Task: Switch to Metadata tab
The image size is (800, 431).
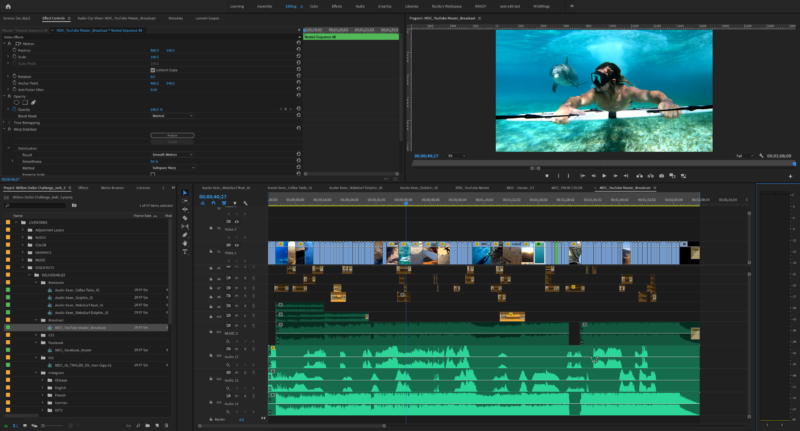Action: 176,18
